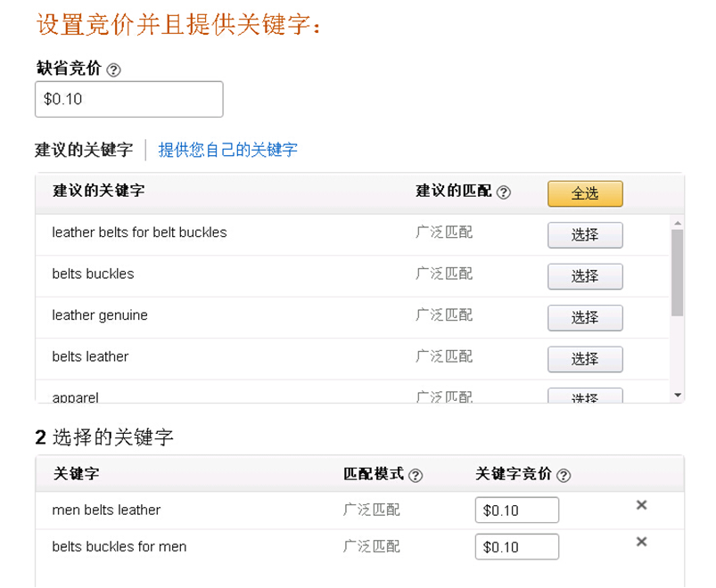Open the help icon beside 建议的匹配

(503, 192)
